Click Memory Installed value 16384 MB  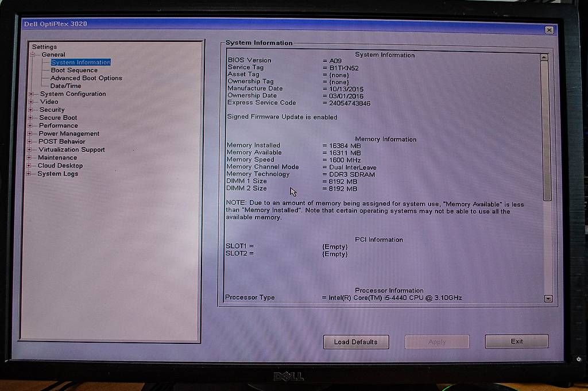point(345,146)
